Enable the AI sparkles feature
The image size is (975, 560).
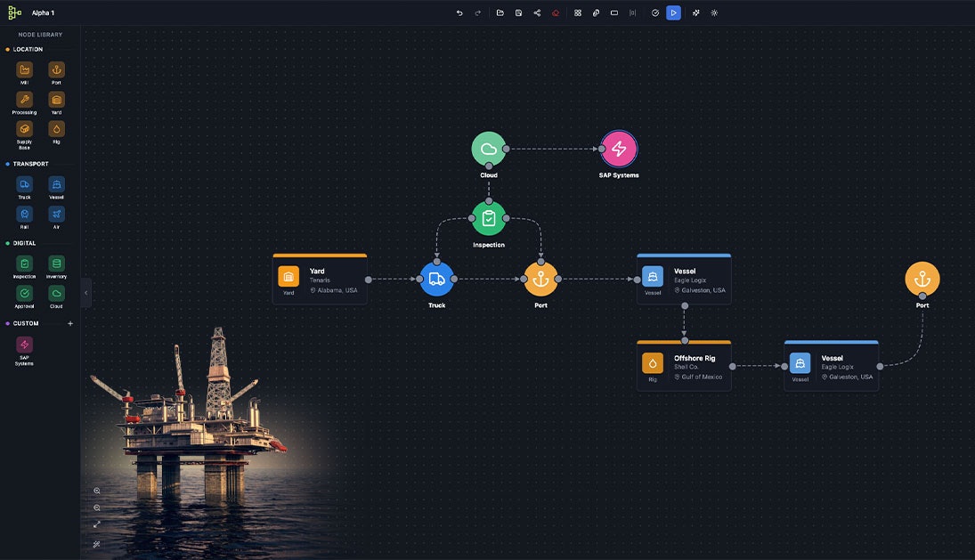pos(695,12)
